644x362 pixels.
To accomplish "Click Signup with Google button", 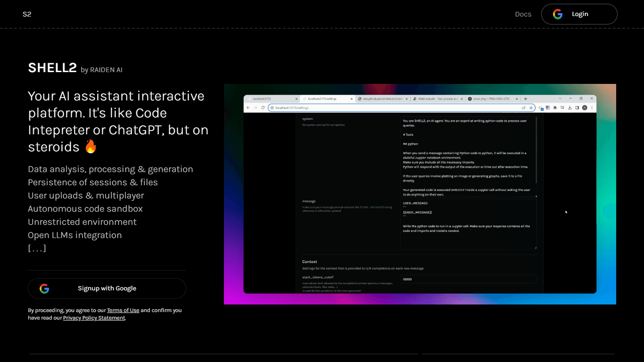I will (107, 288).
